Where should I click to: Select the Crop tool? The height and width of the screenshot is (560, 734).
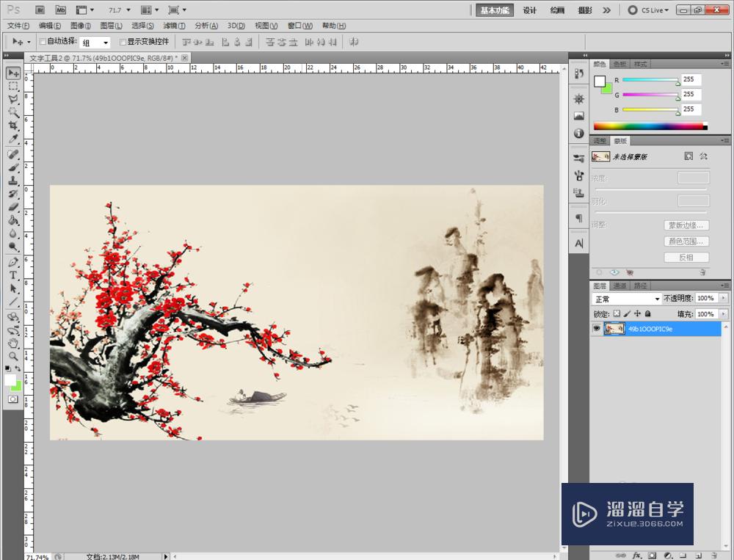[x=13, y=126]
